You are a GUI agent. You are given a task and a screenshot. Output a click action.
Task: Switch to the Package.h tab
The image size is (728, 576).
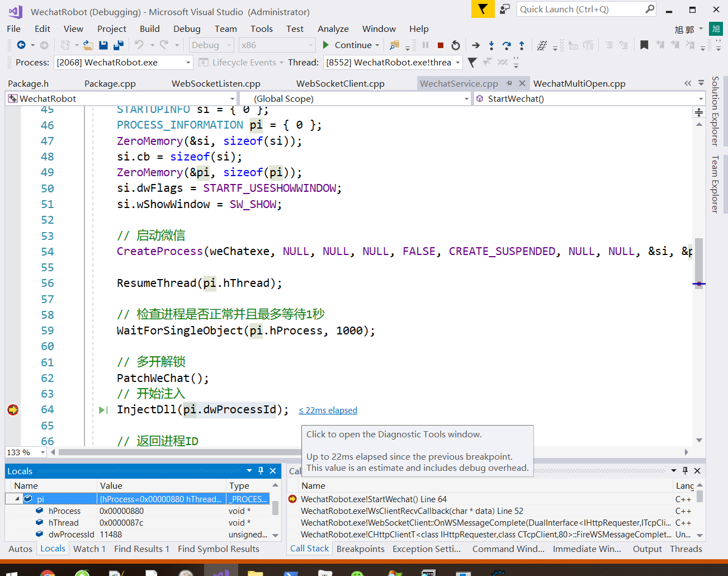[x=29, y=83]
